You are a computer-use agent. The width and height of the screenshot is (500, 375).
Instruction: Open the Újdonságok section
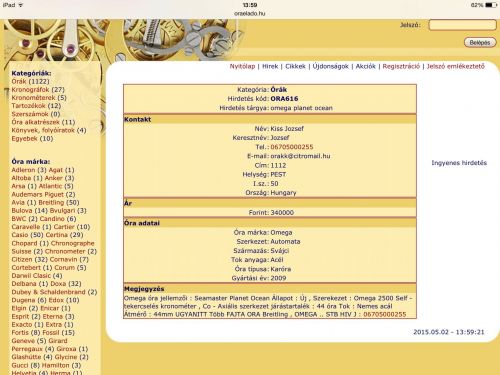point(330,66)
